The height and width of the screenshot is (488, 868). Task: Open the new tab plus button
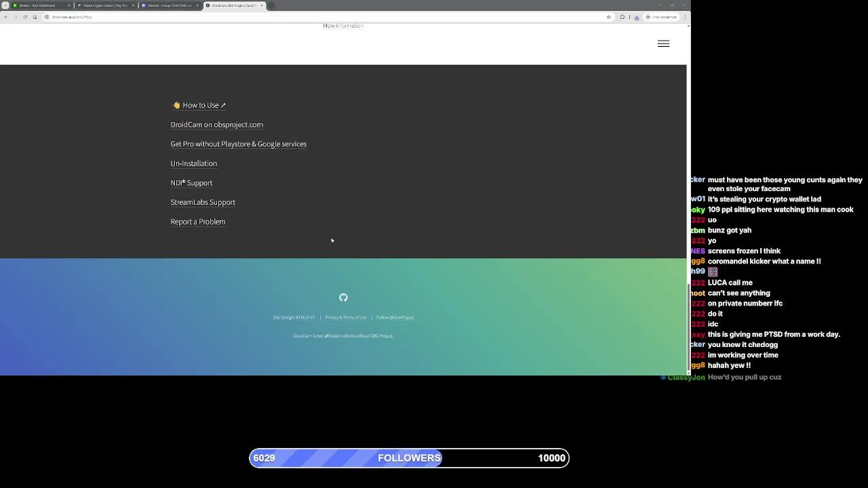click(x=271, y=5)
